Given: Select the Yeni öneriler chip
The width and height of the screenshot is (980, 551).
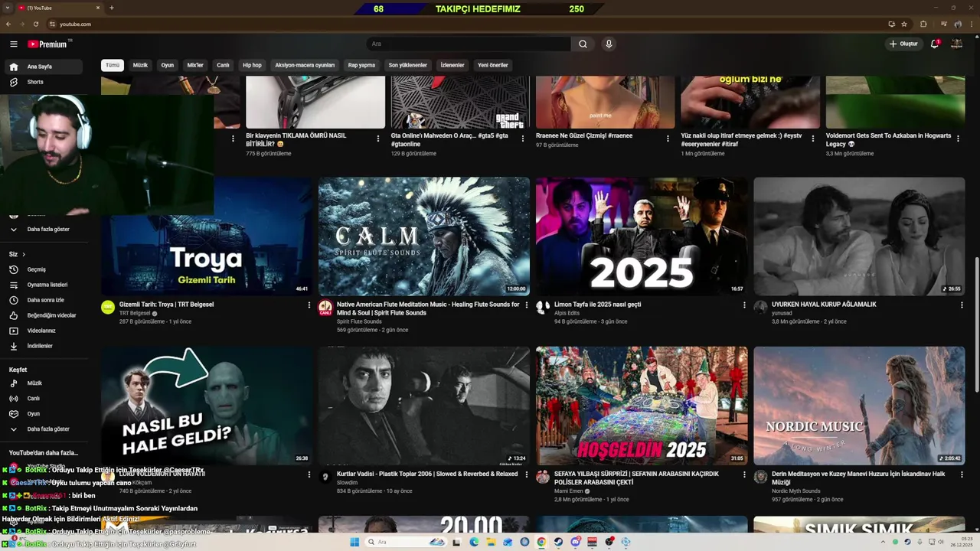Looking at the screenshot, I should click(493, 65).
